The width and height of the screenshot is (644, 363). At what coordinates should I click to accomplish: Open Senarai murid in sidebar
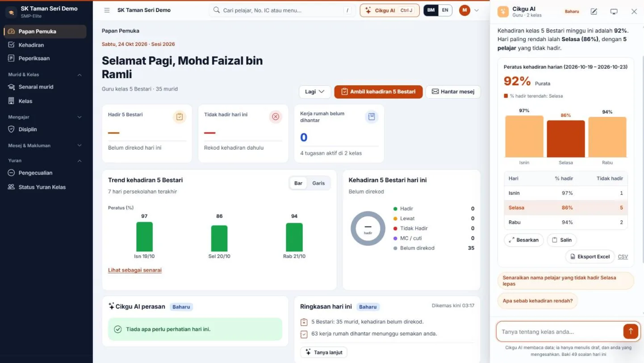[45, 87]
